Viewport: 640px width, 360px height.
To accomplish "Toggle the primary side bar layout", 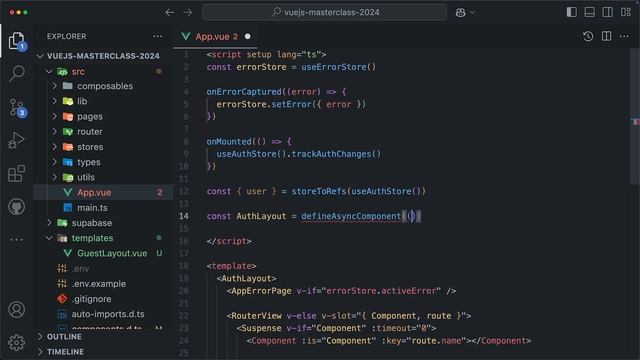I will 571,12.
